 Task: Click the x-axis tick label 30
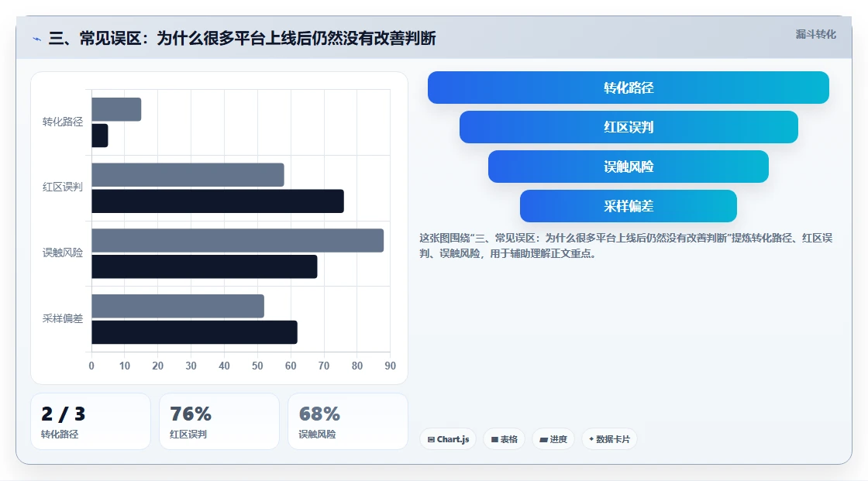coord(191,366)
